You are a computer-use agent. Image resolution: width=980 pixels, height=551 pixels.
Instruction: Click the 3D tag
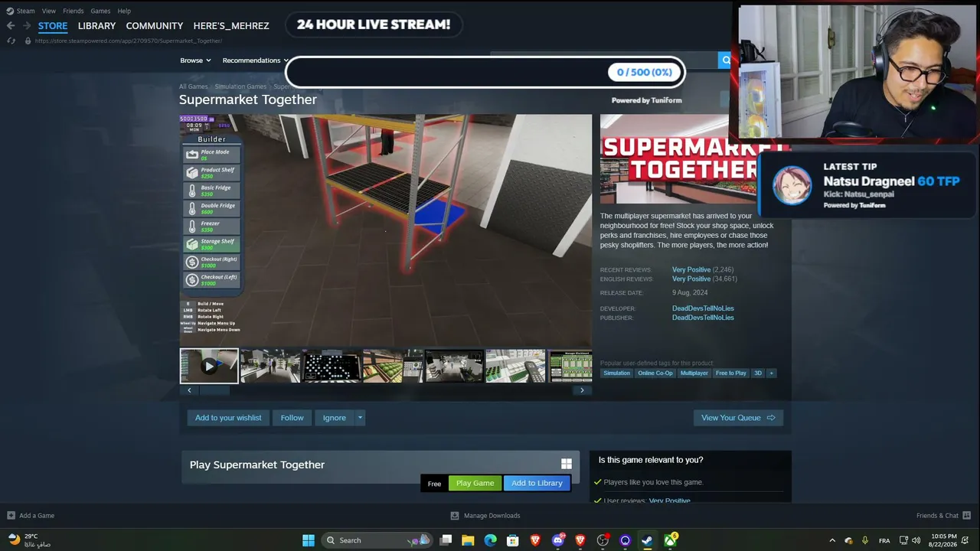click(x=758, y=373)
